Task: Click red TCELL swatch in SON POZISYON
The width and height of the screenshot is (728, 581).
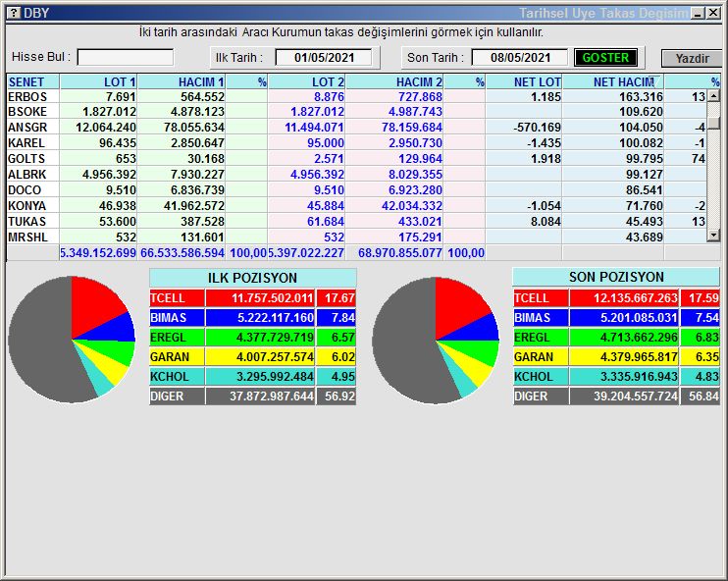Action: coord(541,298)
